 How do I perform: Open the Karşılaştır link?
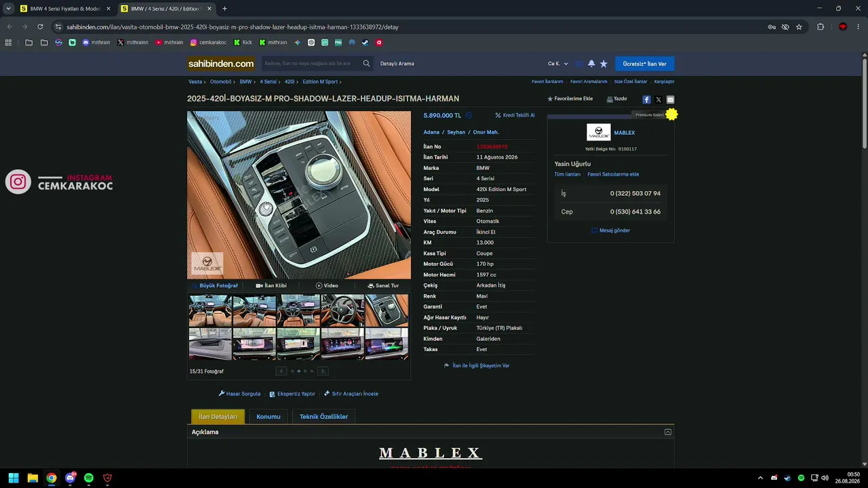665,82
